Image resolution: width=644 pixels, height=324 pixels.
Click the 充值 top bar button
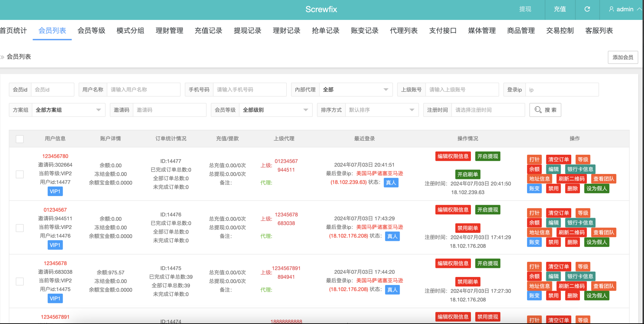(x=560, y=9)
